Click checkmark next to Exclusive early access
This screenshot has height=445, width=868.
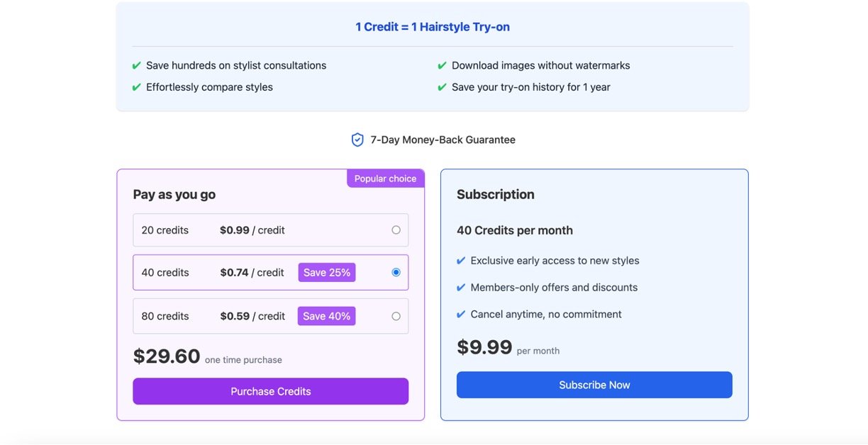point(461,261)
